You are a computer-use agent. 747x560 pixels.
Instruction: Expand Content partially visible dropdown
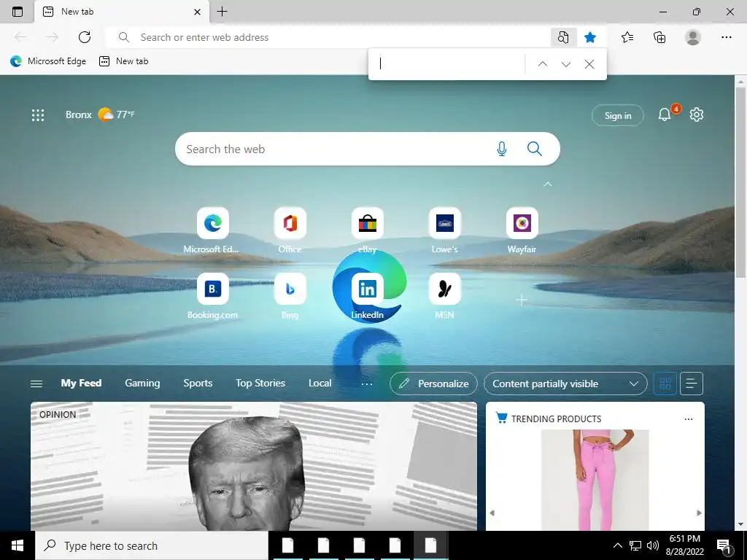[x=565, y=384]
